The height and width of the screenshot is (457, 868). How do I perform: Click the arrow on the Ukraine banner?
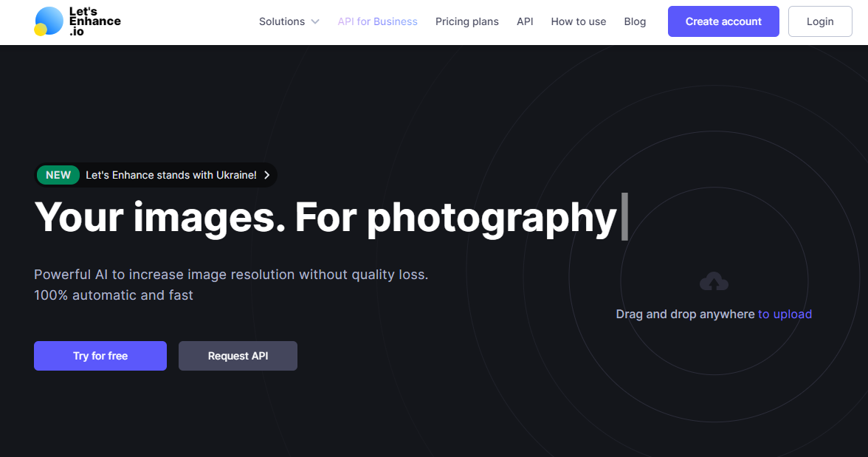[267, 175]
